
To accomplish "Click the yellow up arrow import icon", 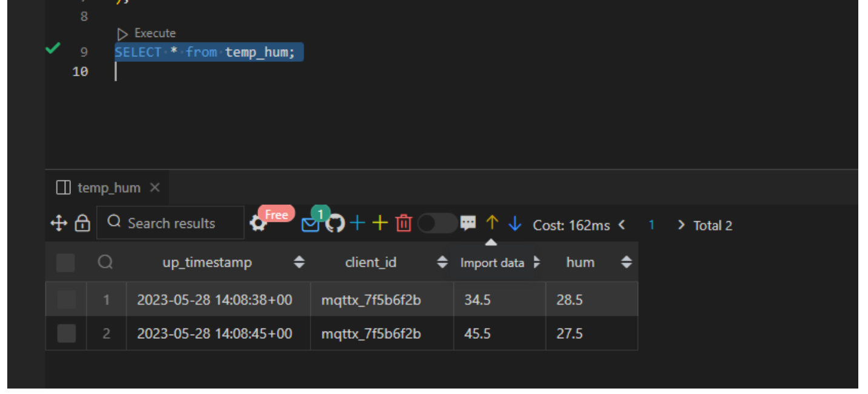I will click(x=492, y=223).
